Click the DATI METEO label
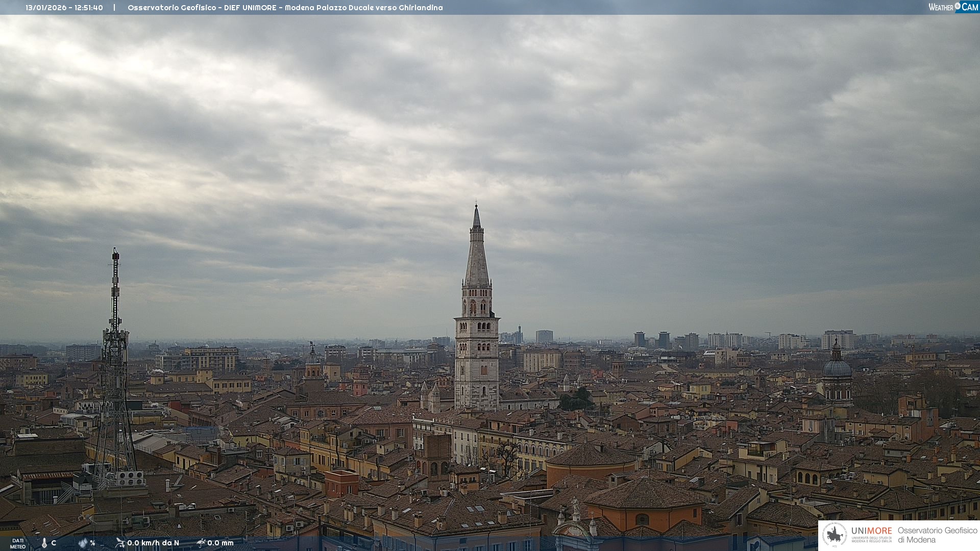980x551 pixels. [18, 543]
